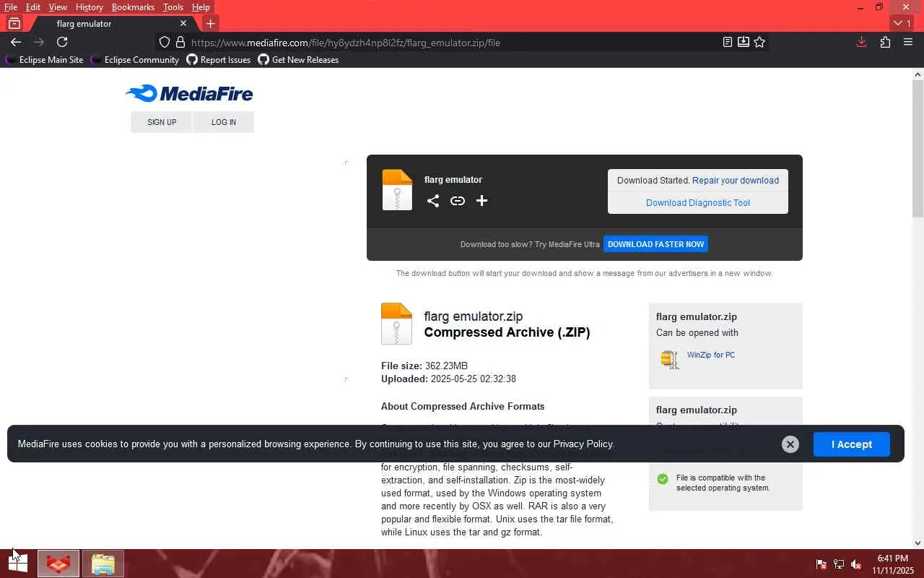
Task: Click Repair your download link
Action: point(736,181)
